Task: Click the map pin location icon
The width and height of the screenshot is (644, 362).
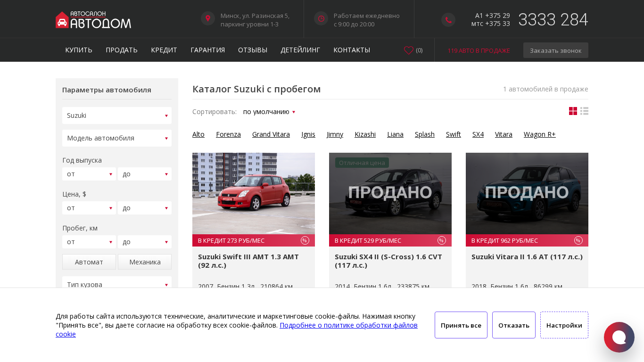Action: tap(208, 18)
